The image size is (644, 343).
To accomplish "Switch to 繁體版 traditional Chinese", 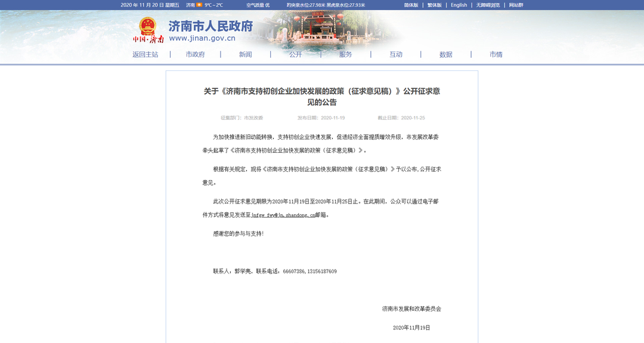I will [435, 5].
